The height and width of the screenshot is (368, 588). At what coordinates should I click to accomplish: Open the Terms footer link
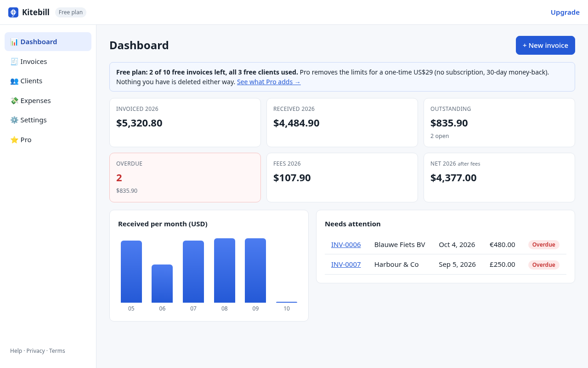point(57,351)
